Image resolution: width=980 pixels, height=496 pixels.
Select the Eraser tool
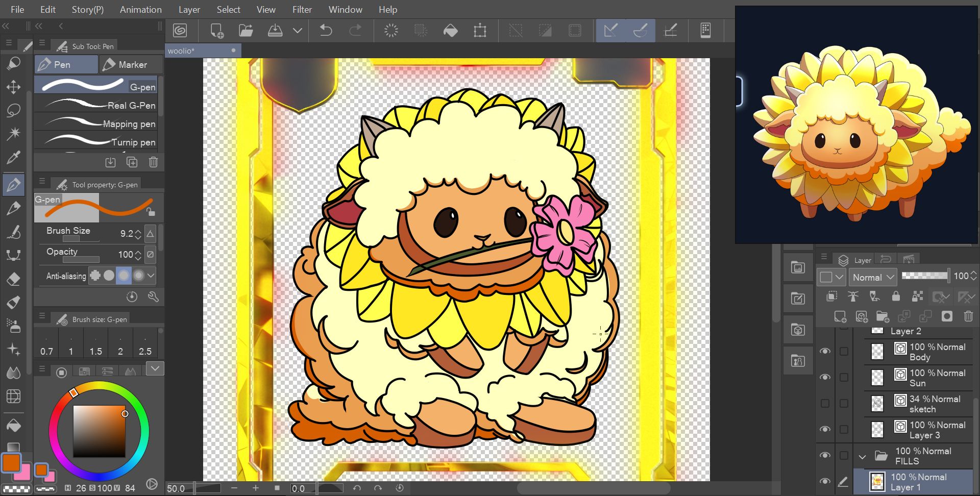click(x=14, y=279)
